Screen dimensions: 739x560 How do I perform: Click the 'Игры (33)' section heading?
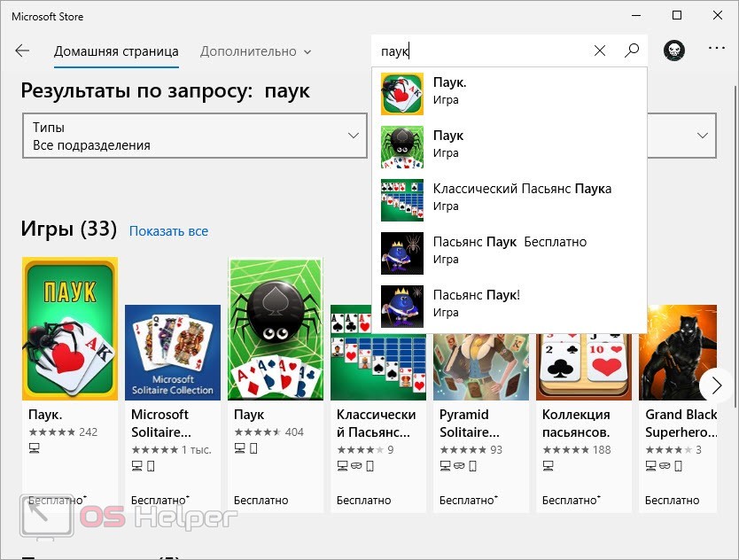point(69,229)
